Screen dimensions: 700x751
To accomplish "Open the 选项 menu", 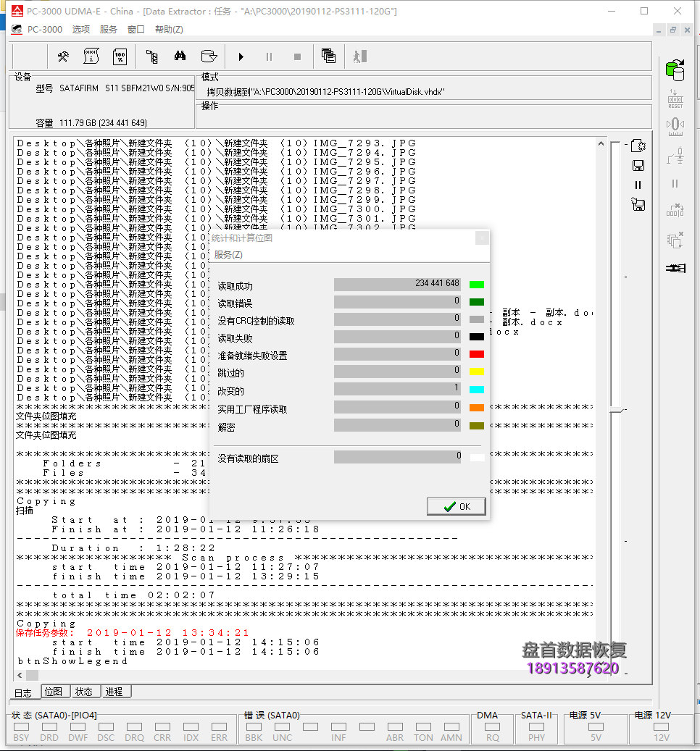I will (81, 29).
